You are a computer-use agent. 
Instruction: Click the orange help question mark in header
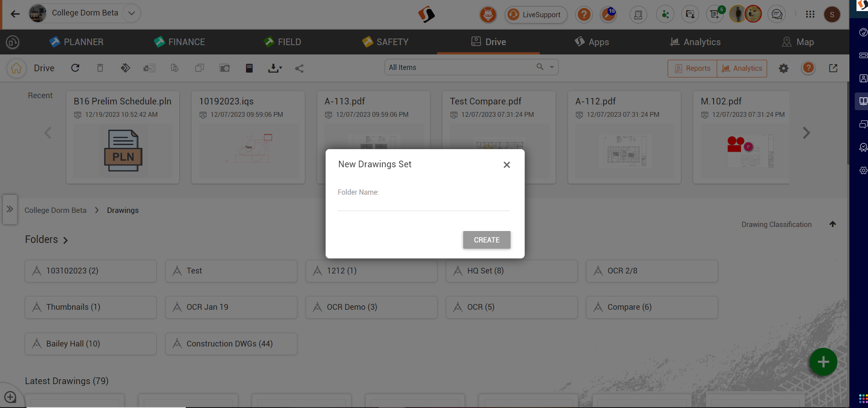pos(584,15)
